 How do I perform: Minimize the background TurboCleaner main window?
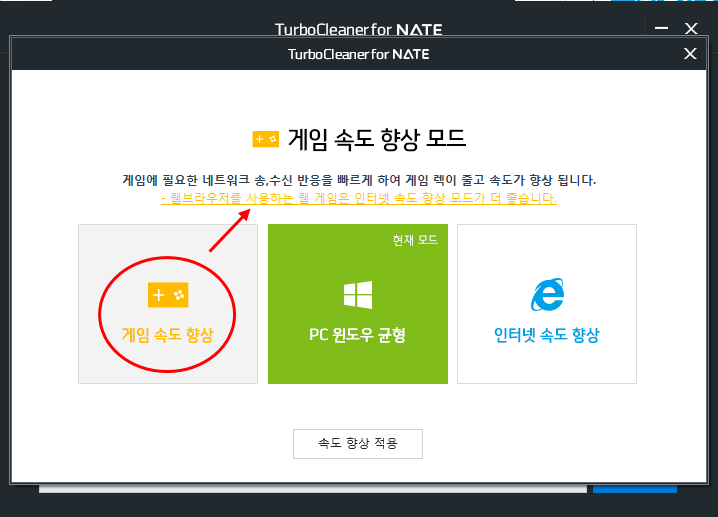pos(661,28)
